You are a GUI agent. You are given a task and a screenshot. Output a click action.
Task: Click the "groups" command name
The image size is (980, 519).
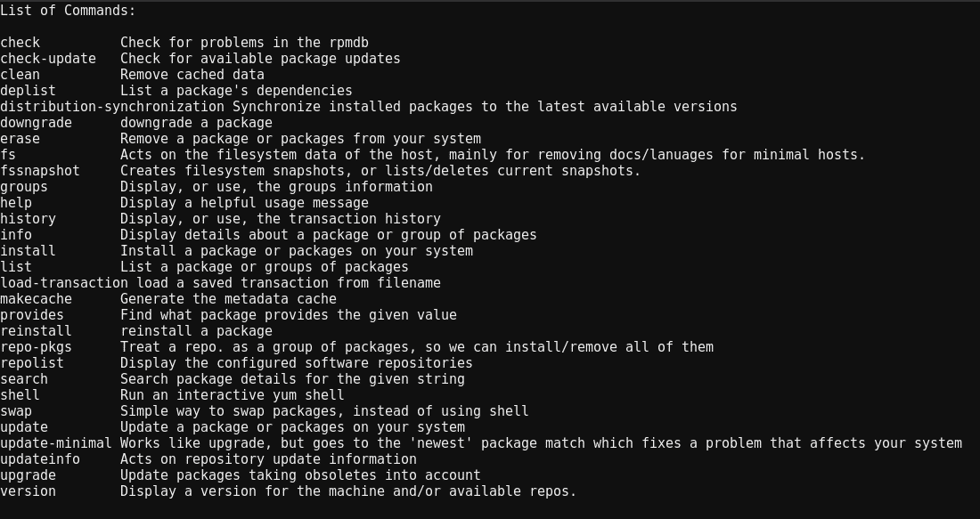coord(24,187)
